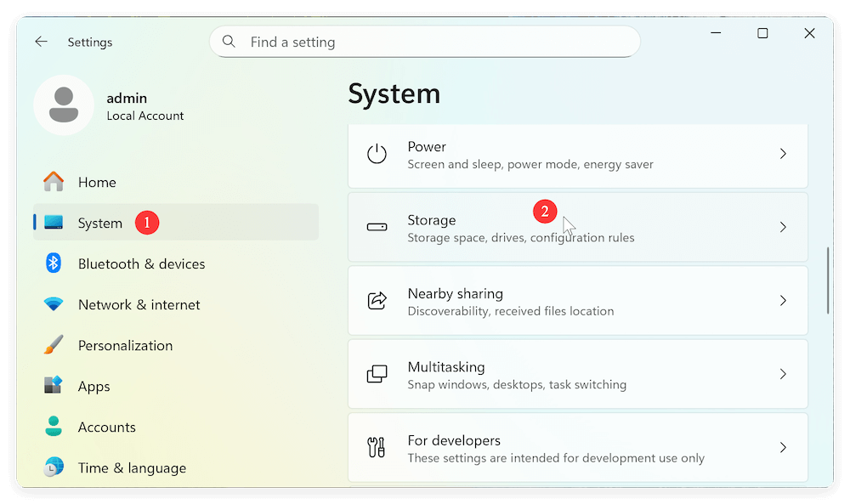The image size is (850, 504).
Task: Open Accounts settings page
Action: pyautogui.click(x=106, y=427)
